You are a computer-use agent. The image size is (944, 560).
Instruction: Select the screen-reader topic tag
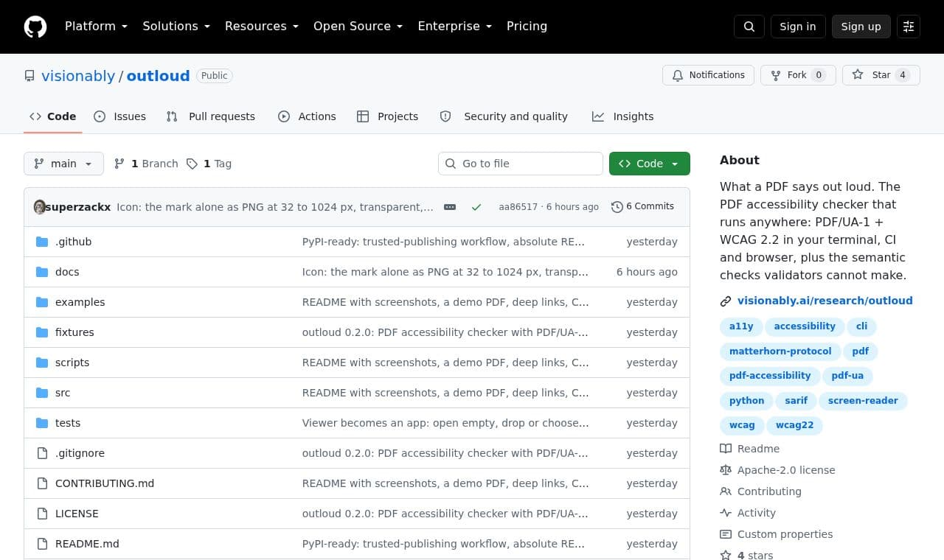coord(863,401)
